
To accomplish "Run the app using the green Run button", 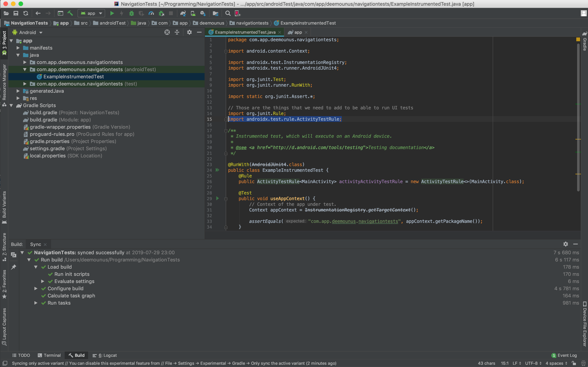I will tap(112, 13).
